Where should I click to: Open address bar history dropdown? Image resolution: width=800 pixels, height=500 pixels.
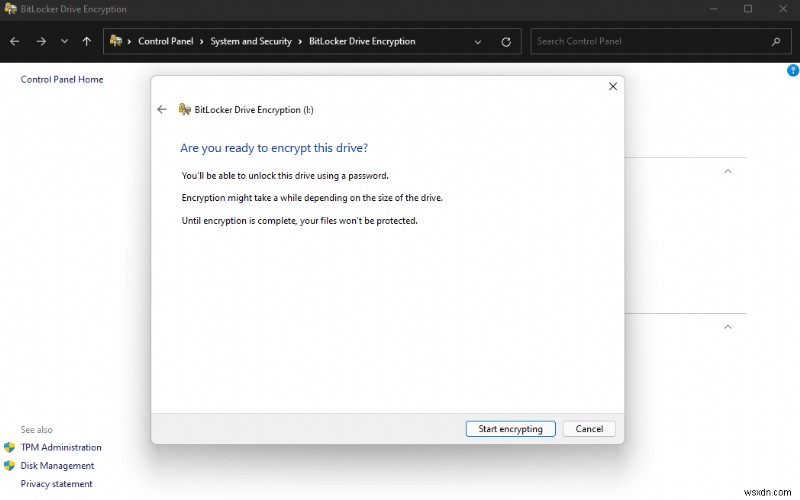click(x=478, y=42)
